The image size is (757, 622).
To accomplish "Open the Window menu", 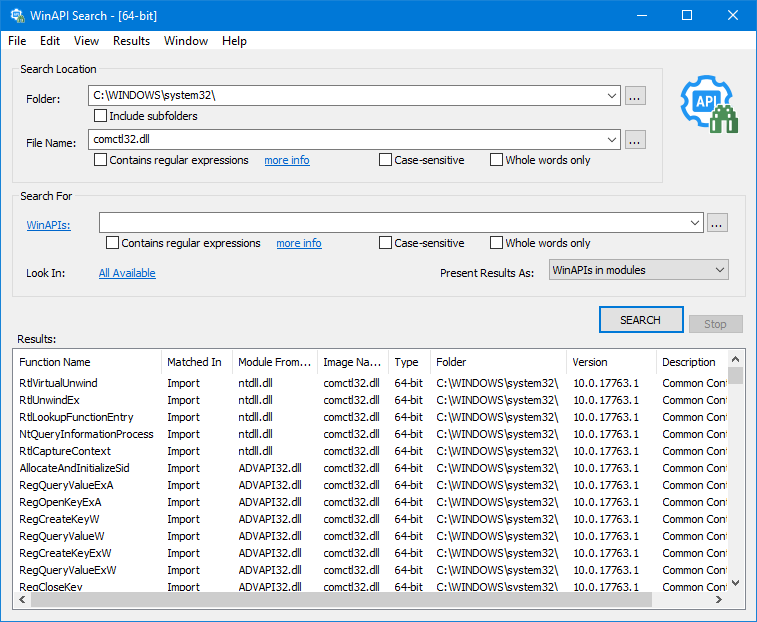I will click(x=186, y=41).
